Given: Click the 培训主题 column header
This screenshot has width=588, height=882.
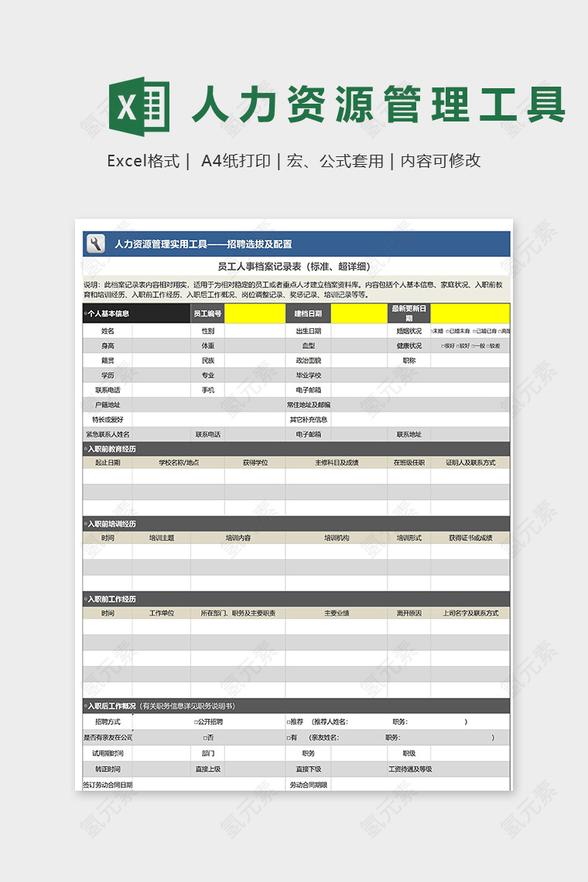Looking at the screenshot, I should [162, 538].
